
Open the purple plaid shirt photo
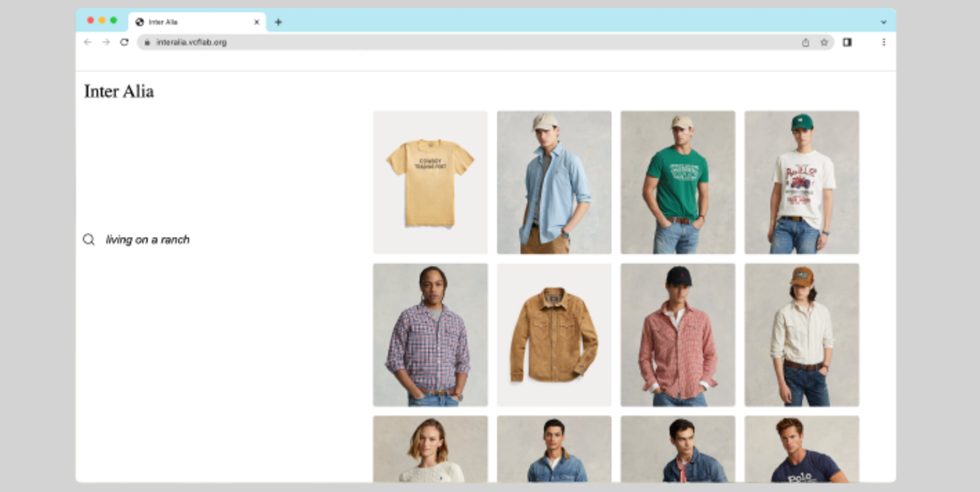(430, 335)
